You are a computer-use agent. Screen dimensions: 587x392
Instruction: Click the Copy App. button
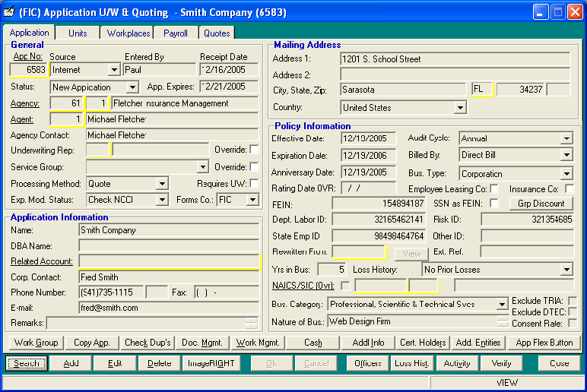coord(92,343)
